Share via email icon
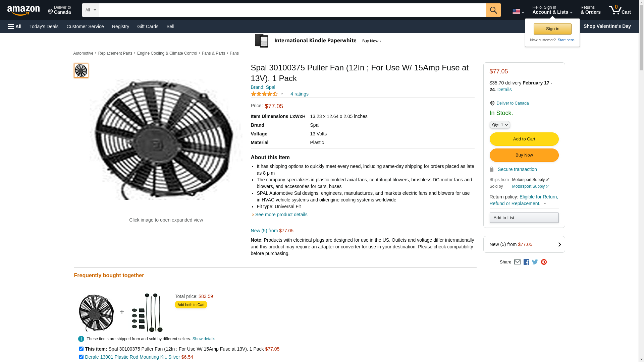 517,262
